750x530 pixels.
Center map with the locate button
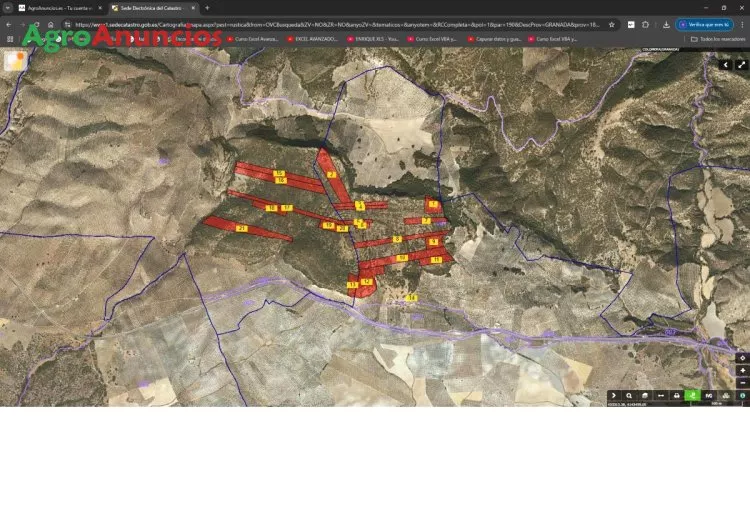[x=742, y=357]
